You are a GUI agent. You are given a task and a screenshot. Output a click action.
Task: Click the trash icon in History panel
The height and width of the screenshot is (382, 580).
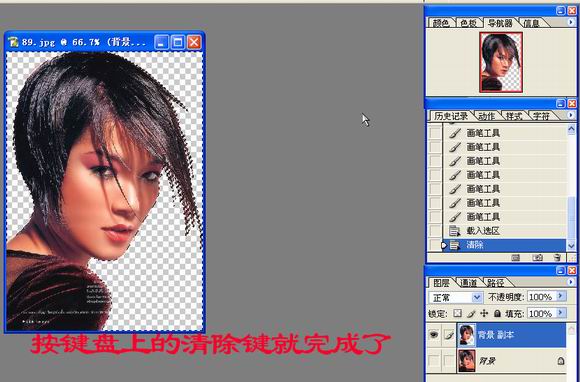point(557,258)
